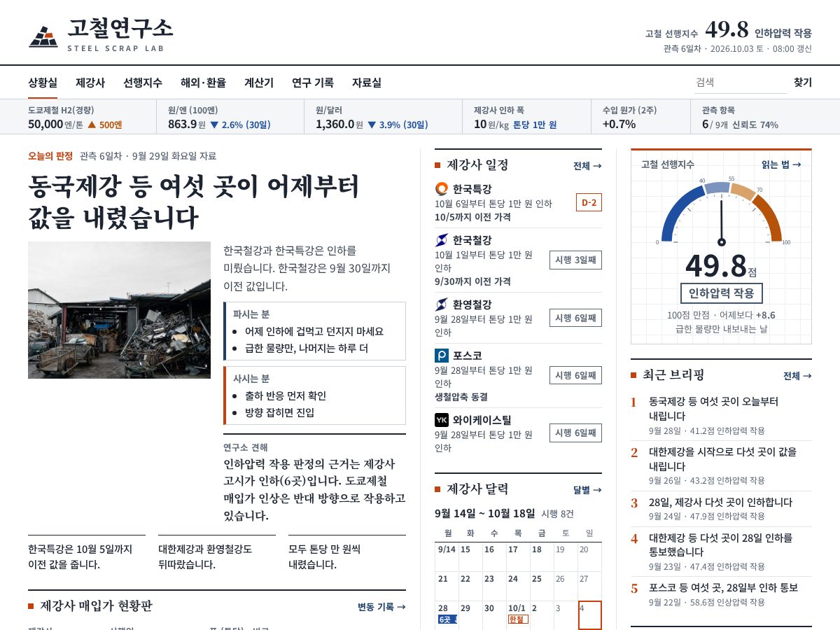Click the headline 동국제강 등 여섯 곳이 어제부터
The height and width of the screenshot is (630, 840).
point(194,202)
